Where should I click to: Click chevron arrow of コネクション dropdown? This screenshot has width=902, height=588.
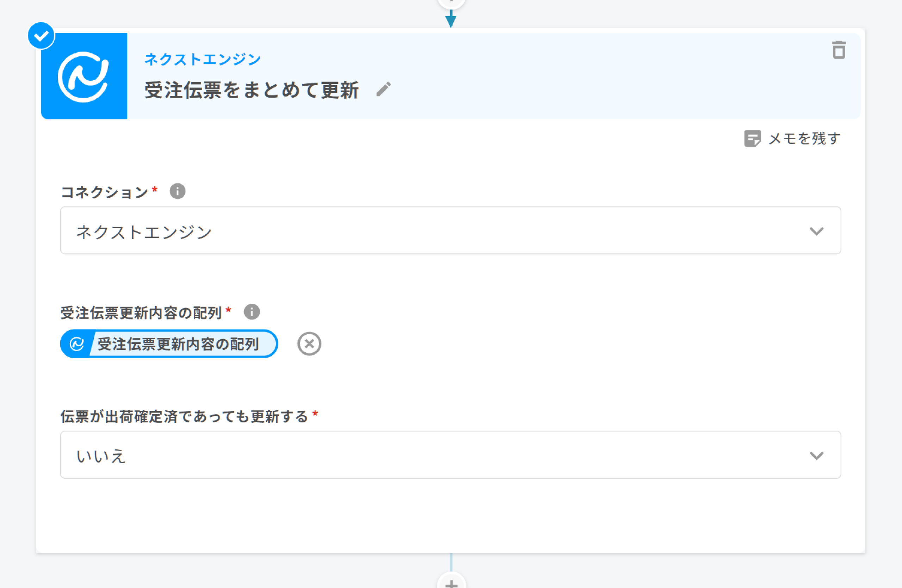[x=816, y=231]
